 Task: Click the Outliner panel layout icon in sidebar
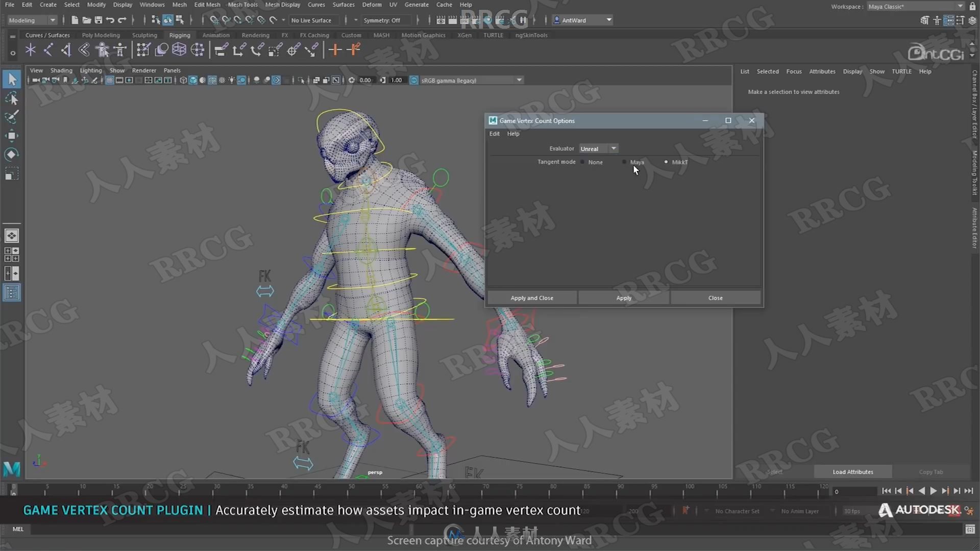(12, 292)
